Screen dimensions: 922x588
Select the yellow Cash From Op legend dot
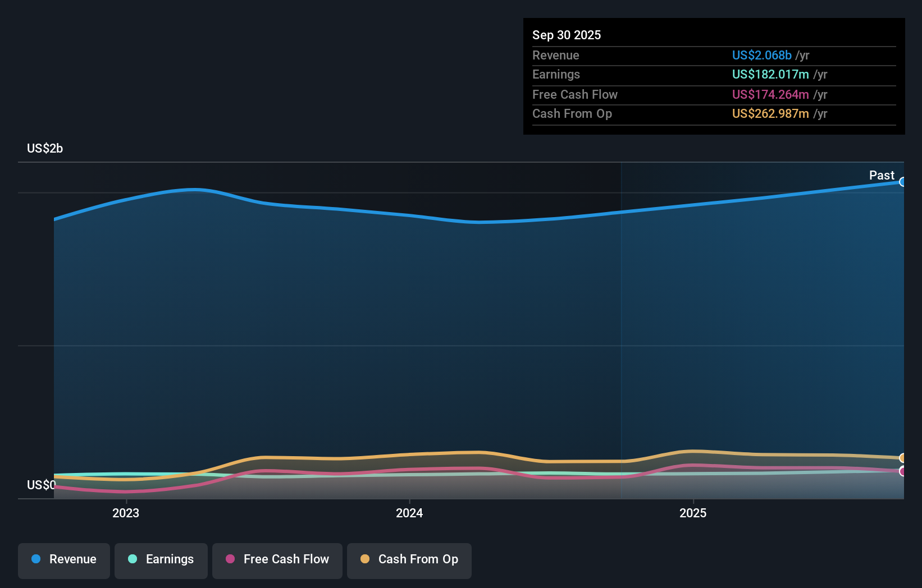(x=365, y=559)
